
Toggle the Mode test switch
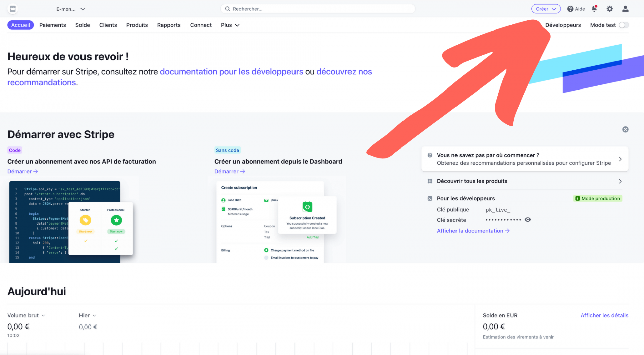(x=624, y=25)
